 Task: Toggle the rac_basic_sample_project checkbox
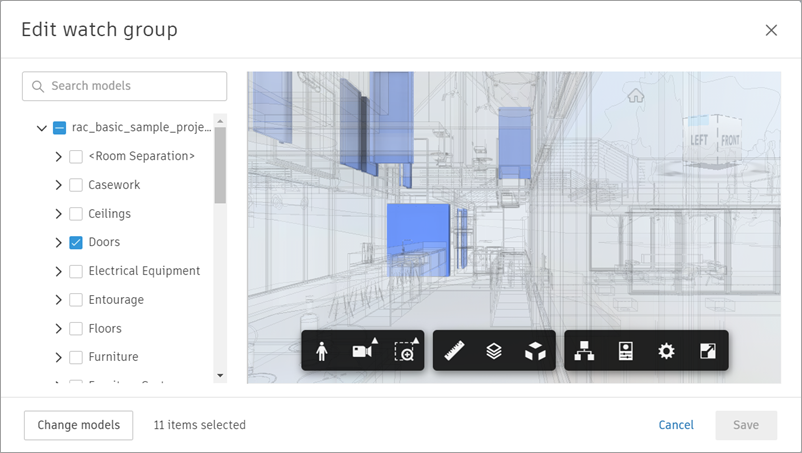(x=59, y=128)
